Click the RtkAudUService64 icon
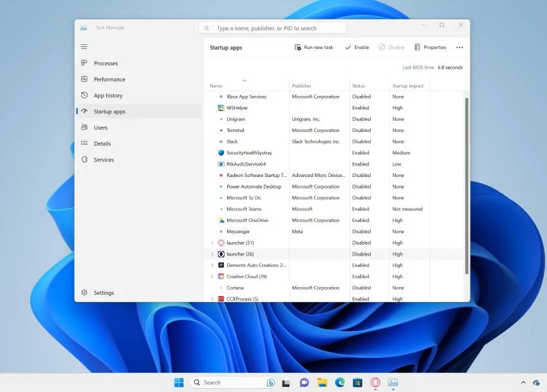The image size is (547, 392). [x=221, y=164]
